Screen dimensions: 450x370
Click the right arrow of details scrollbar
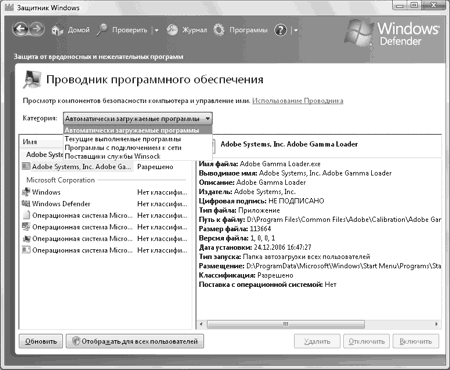click(x=436, y=324)
